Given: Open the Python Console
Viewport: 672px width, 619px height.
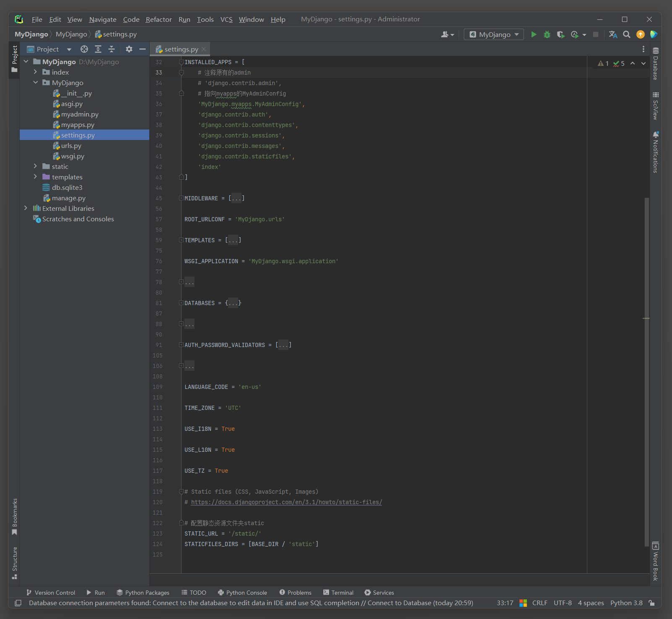Looking at the screenshot, I should pos(242,593).
